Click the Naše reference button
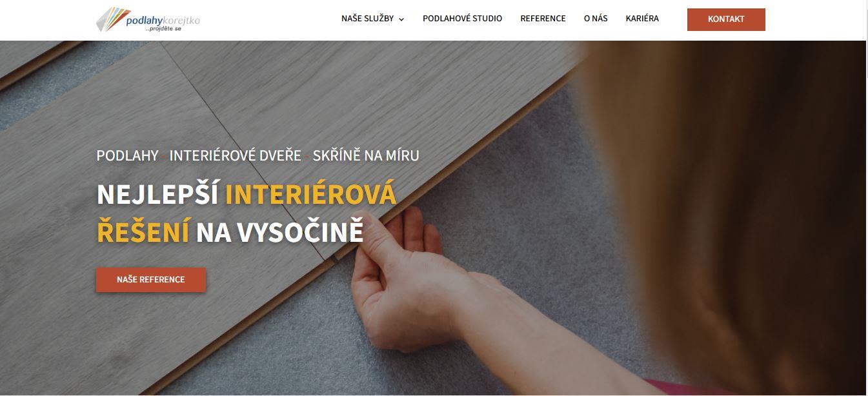Viewport: 868px width, 396px height. (151, 280)
